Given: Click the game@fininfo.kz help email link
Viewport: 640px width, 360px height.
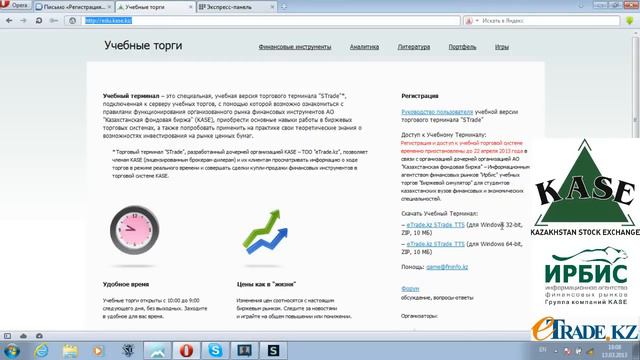Looking at the screenshot, I should 447,267.
